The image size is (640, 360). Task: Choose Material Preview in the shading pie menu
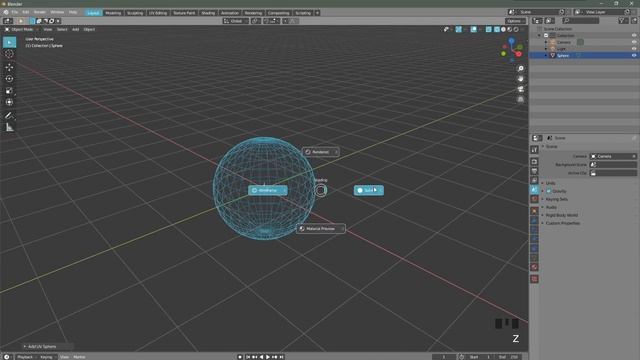[x=321, y=229]
